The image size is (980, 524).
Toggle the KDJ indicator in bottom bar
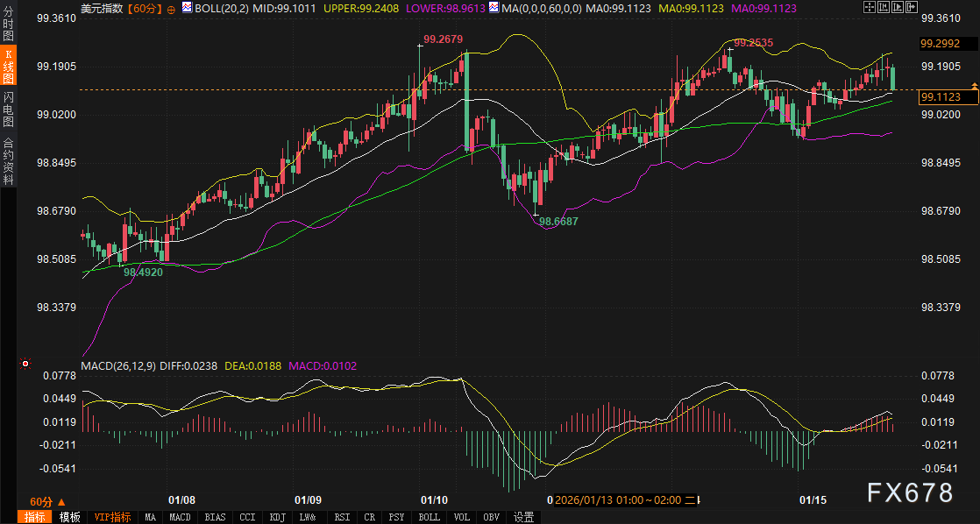tap(278, 517)
